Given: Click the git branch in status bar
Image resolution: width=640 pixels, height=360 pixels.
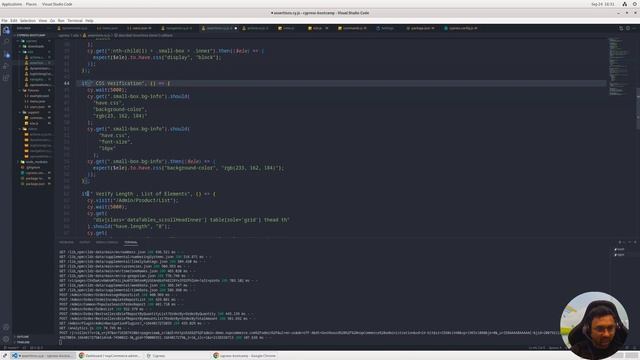Looking at the screenshot, I should click(12, 348).
